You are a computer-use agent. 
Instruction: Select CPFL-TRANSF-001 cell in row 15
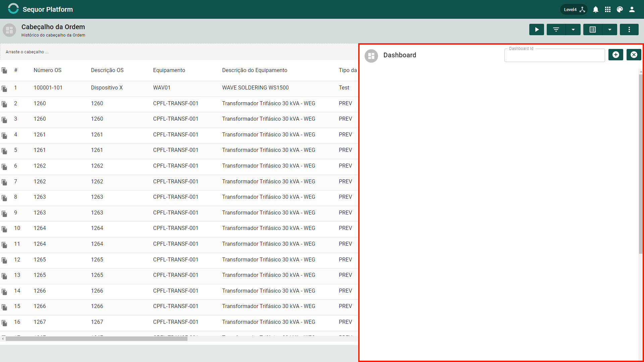click(x=175, y=306)
